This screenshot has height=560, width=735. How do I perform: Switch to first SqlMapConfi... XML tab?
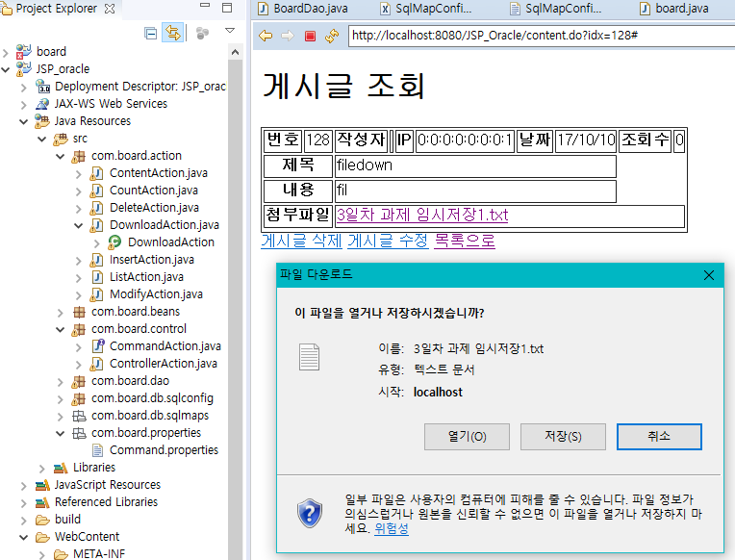point(425,9)
